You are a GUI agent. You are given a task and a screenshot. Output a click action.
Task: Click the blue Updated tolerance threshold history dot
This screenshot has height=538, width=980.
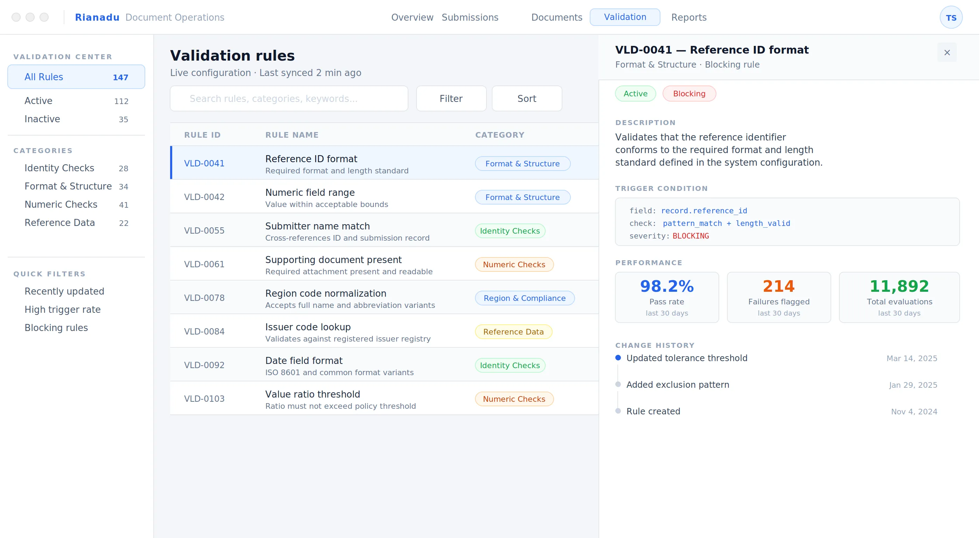pyautogui.click(x=618, y=358)
